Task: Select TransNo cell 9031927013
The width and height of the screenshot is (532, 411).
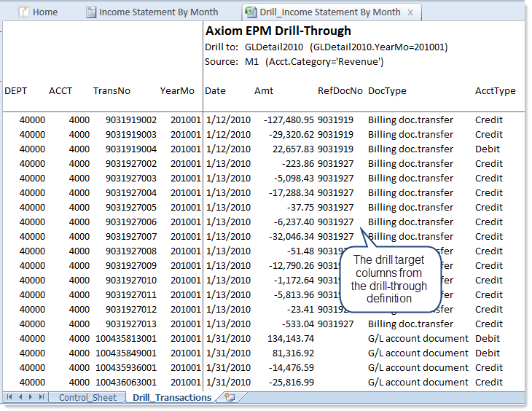Action: 131,324
